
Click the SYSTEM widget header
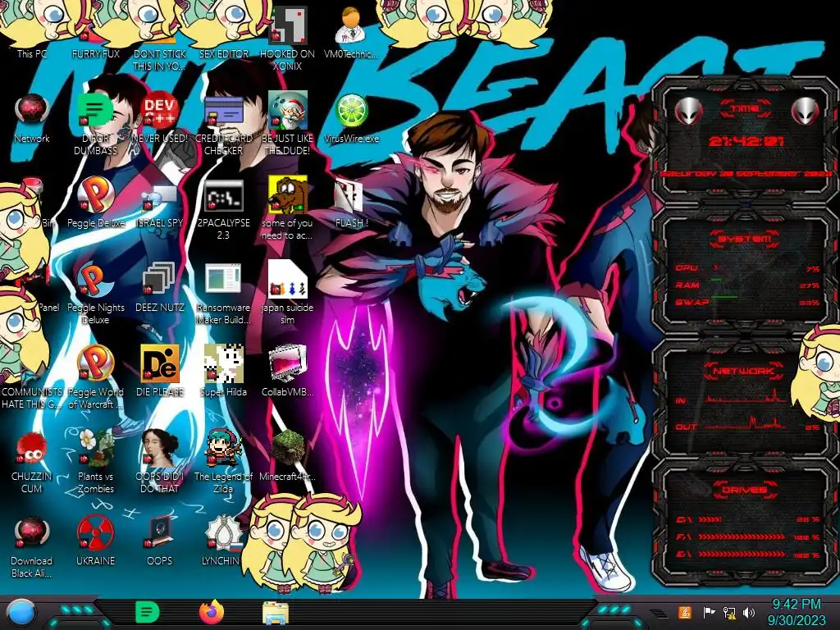[x=745, y=239]
